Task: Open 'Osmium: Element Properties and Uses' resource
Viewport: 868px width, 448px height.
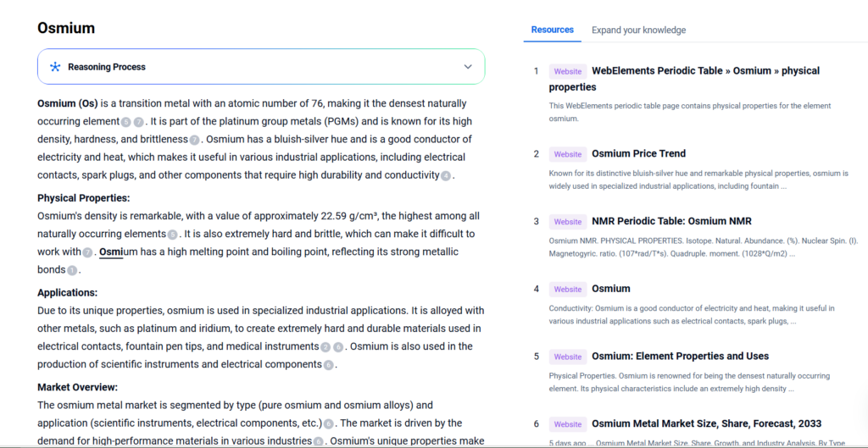Action: [680, 356]
